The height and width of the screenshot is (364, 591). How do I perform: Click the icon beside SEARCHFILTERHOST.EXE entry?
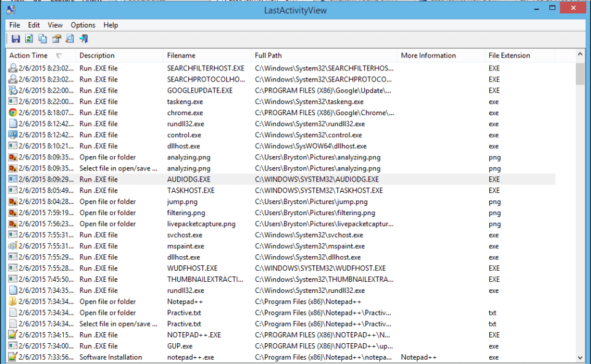(x=13, y=68)
